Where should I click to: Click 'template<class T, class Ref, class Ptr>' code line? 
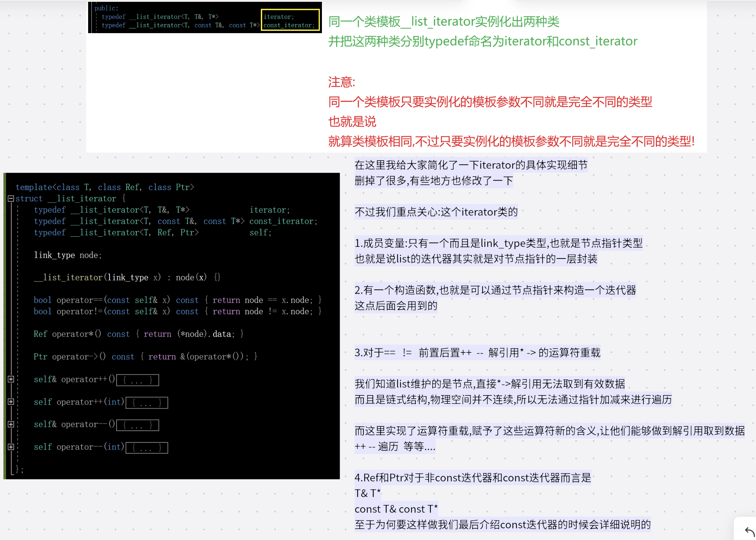(105, 187)
